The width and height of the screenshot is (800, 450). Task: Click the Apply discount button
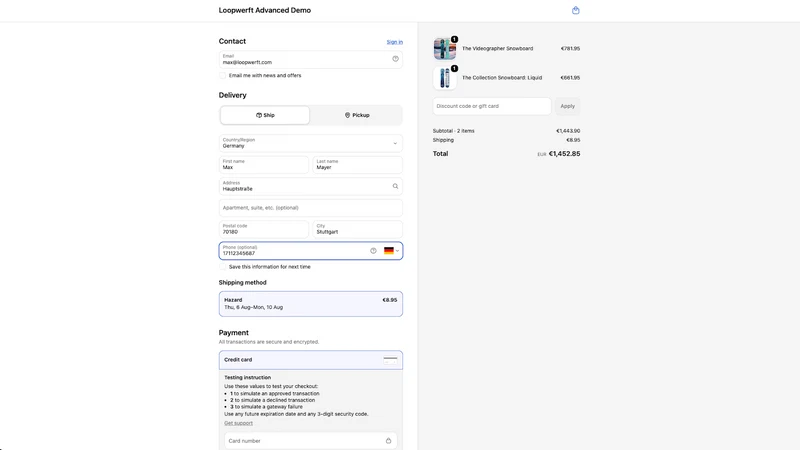(x=567, y=106)
